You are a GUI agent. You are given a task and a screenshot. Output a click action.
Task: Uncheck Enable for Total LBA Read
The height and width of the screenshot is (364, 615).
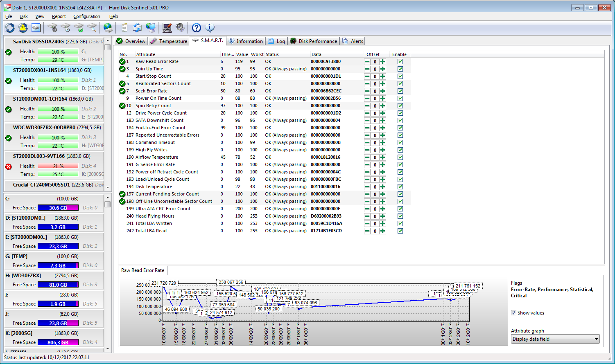[400, 231]
